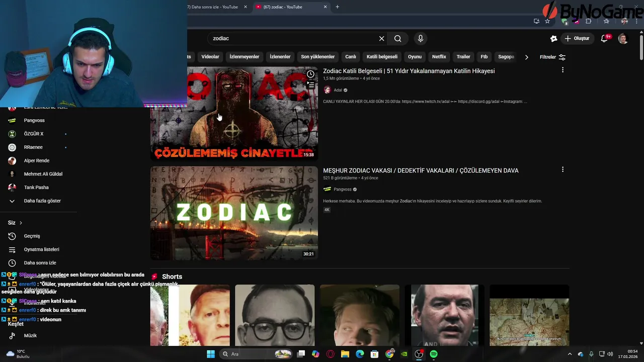Open Opera browser from the taskbar
644x362 pixels.
[331, 354]
